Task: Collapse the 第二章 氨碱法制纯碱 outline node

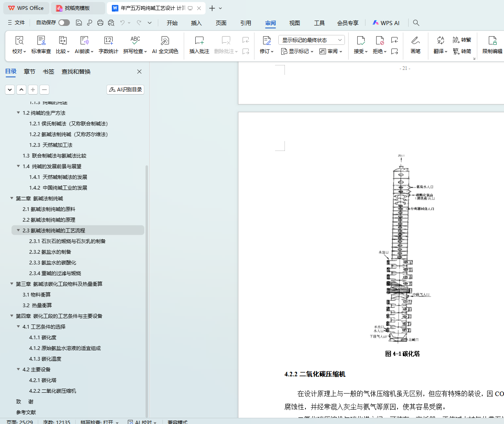Action: pos(12,199)
